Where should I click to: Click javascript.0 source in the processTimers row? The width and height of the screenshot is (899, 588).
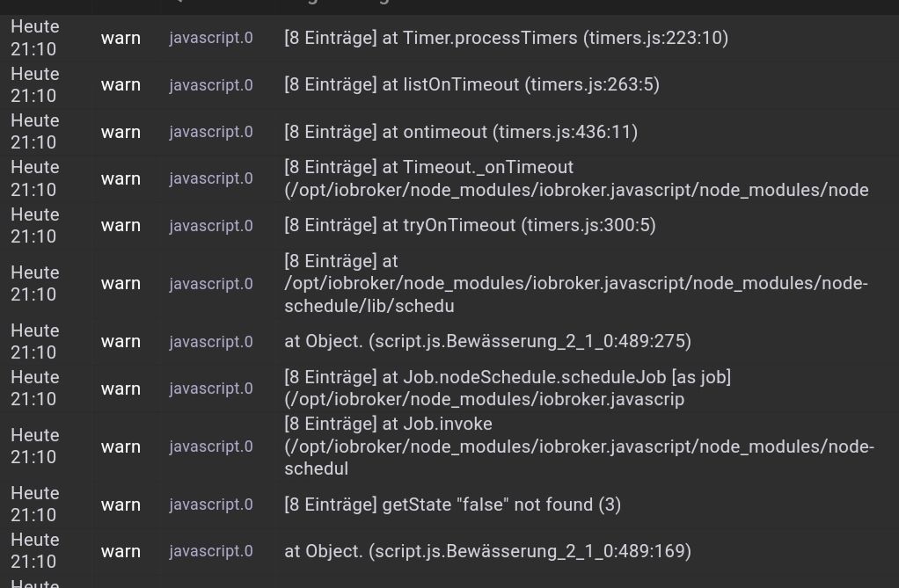[211, 38]
